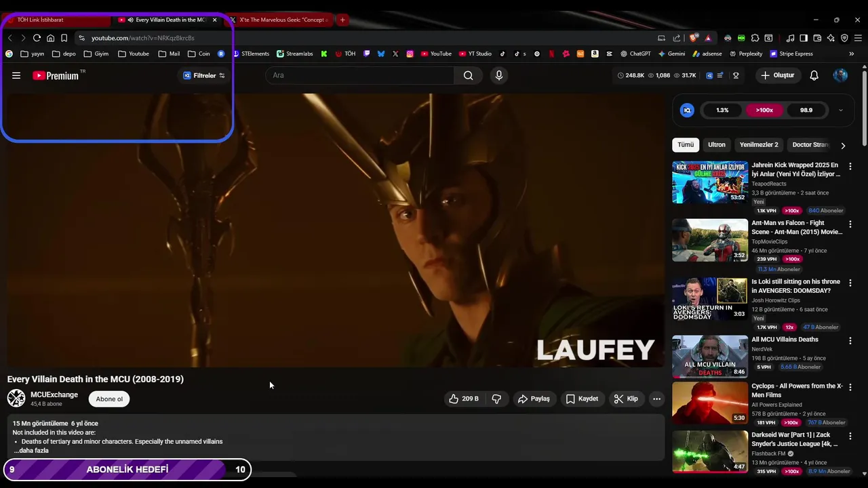This screenshot has height=488, width=868.
Task: Open Brave Wallet icon in toolbar
Action: pyautogui.click(x=817, y=38)
